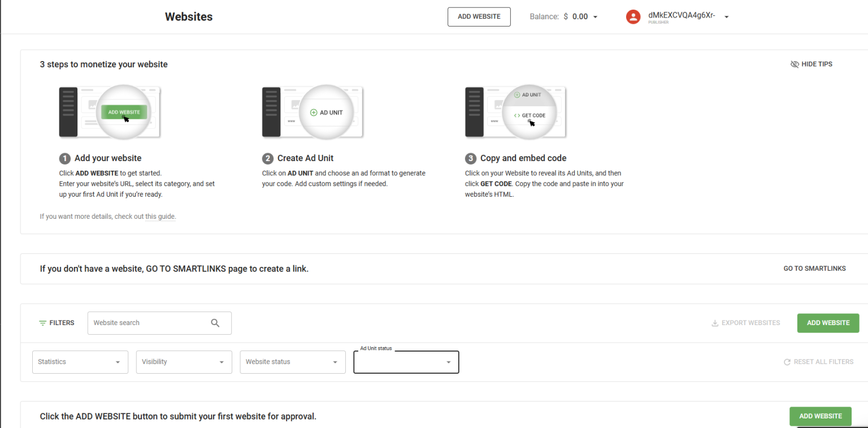Viewport: 868px width, 428px height.
Task: Hide tips using the eye icon
Action: (x=795, y=64)
